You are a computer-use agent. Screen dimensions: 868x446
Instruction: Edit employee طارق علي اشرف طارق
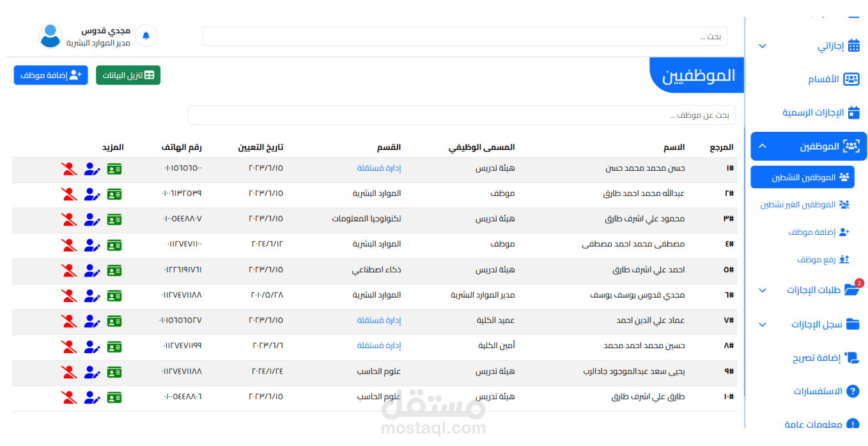(92, 397)
